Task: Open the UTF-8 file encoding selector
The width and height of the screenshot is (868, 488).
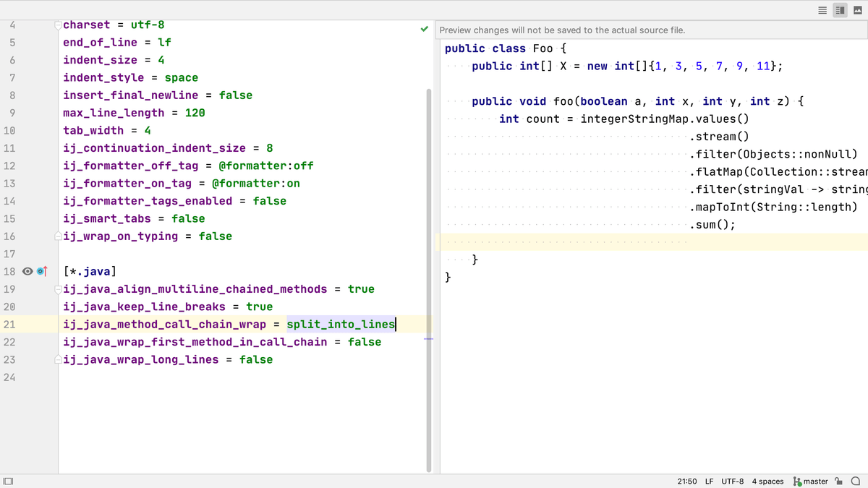Action: pos(732,481)
